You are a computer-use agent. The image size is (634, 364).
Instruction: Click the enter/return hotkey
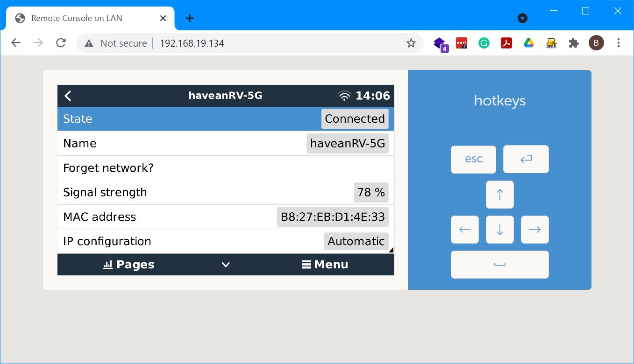(526, 159)
